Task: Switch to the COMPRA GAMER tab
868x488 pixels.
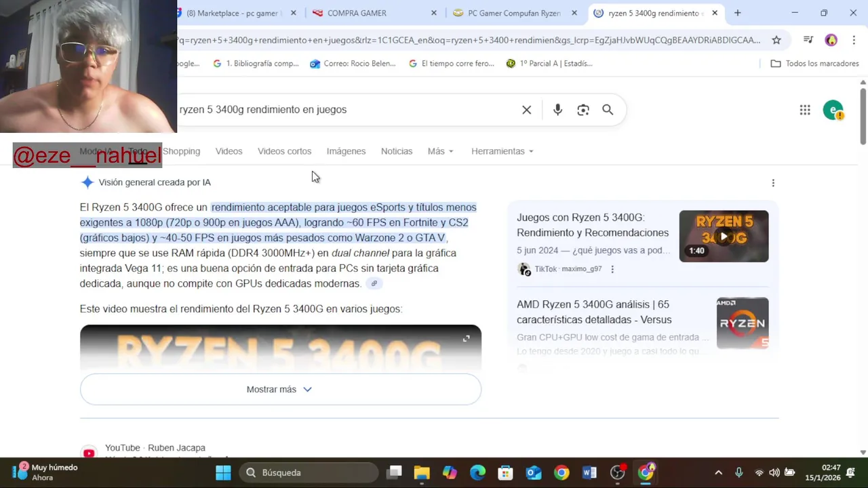Action: (375, 13)
